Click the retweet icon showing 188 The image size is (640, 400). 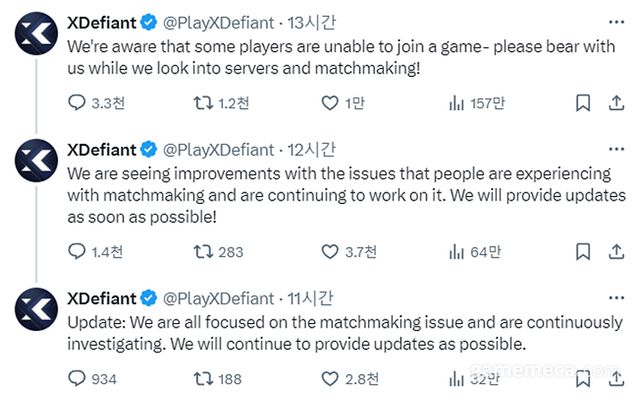pos(202,378)
